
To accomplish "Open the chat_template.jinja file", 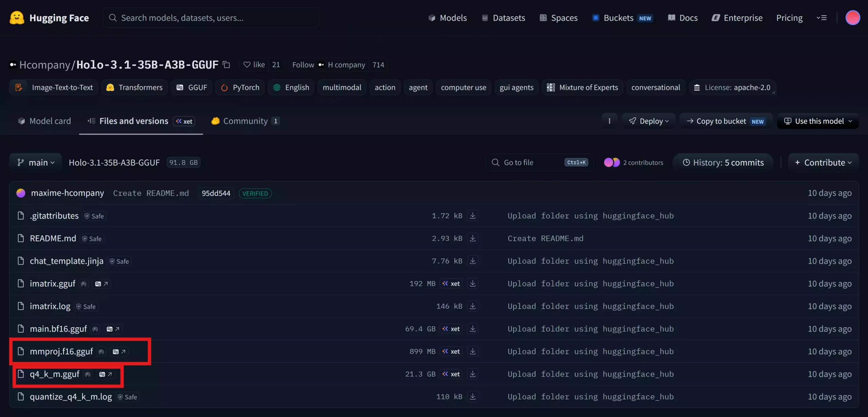I will tap(66, 261).
